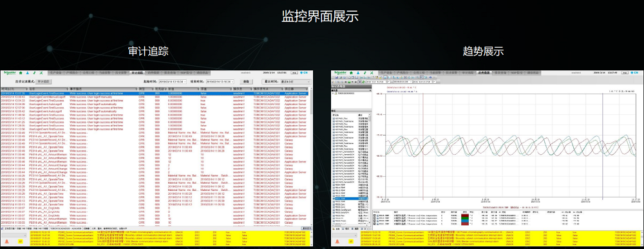Click the small button left of CN in trend window
Image resolution: width=644 pixels, height=249 pixels.
(x=625, y=73)
